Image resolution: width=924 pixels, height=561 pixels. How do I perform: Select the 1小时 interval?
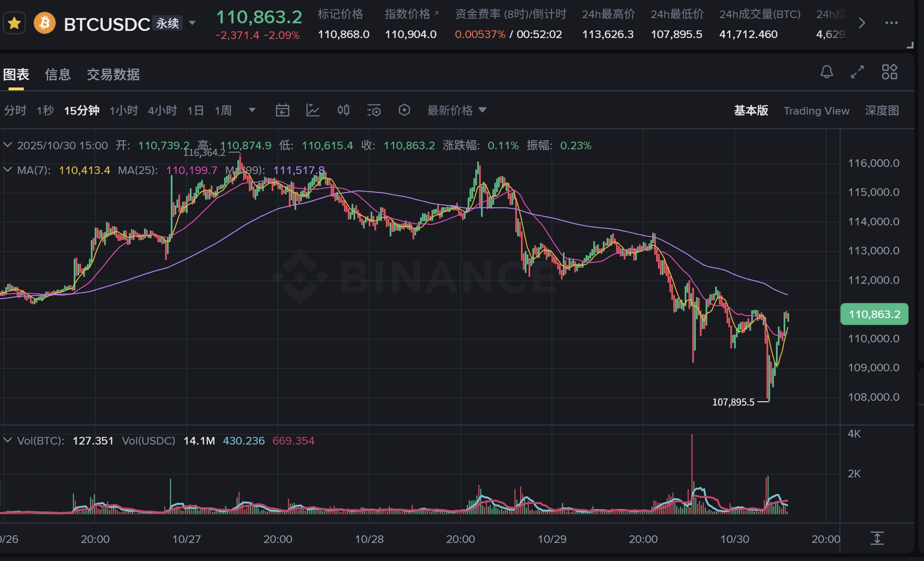[124, 110]
